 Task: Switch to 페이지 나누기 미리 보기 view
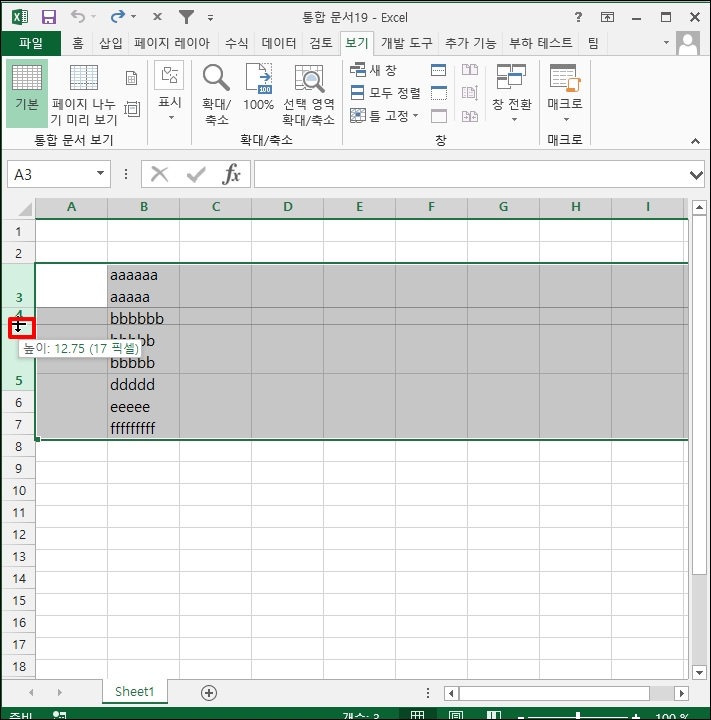84,95
